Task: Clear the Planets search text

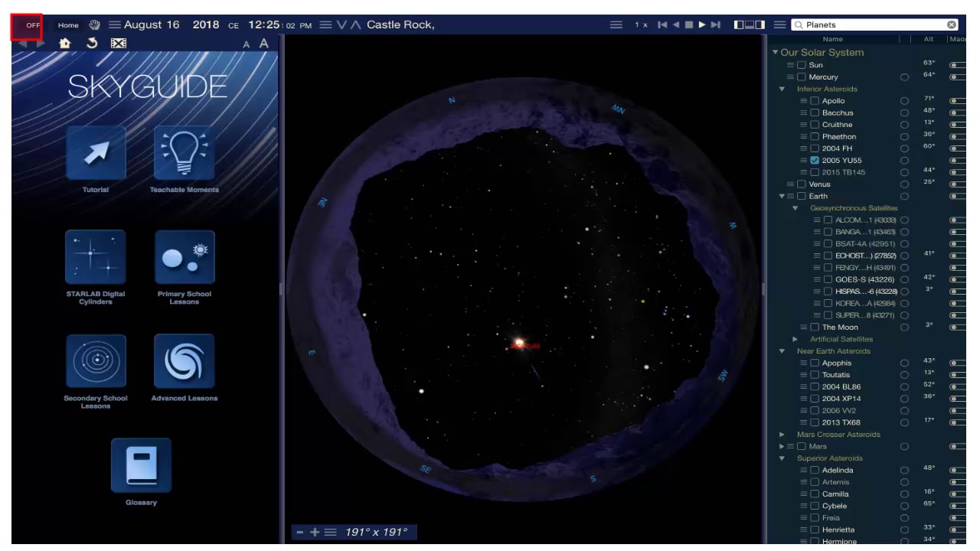Action: pyautogui.click(x=952, y=24)
